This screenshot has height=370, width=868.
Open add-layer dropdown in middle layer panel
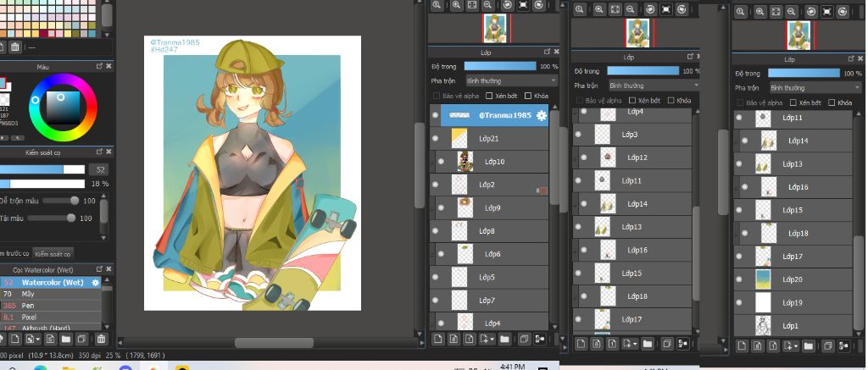coord(630,344)
